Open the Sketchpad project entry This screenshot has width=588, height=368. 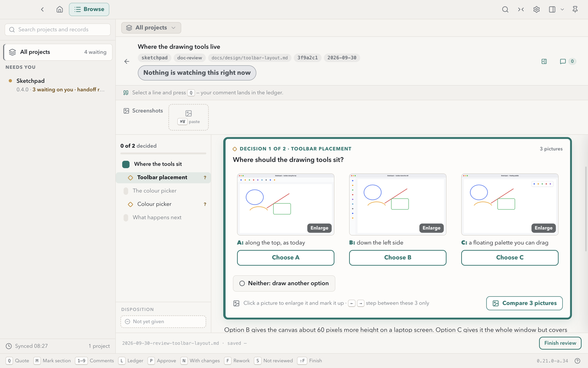pos(57,85)
